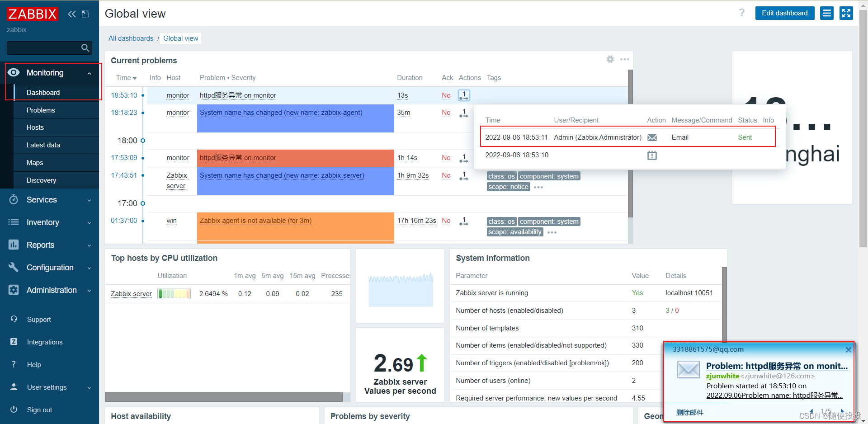This screenshot has height=424, width=868.
Task: Toggle kiosk fullscreen mode icon
Action: (846, 13)
